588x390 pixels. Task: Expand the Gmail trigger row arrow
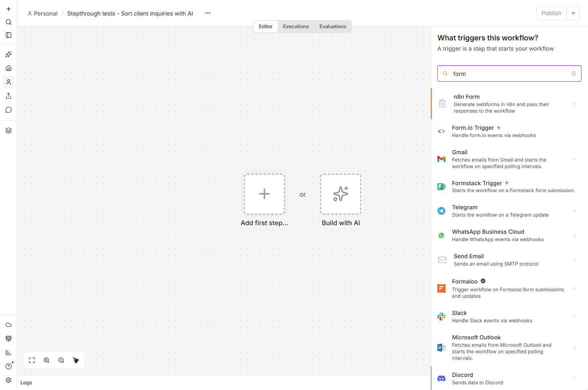(574, 159)
